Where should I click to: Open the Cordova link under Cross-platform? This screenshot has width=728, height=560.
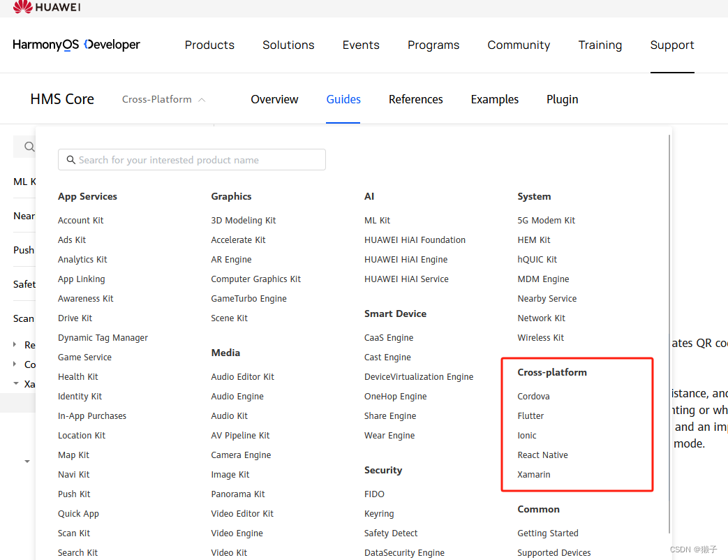coord(533,396)
